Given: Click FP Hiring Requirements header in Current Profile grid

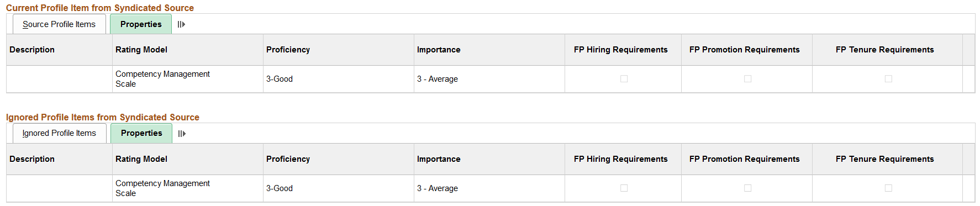Looking at the screenshot, I should tap(621, 50).
